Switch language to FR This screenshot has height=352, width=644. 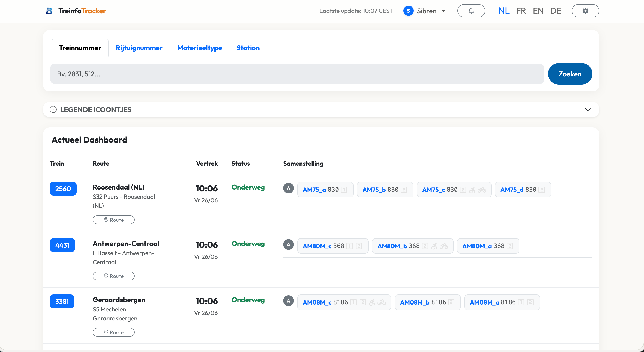(521, 11)
